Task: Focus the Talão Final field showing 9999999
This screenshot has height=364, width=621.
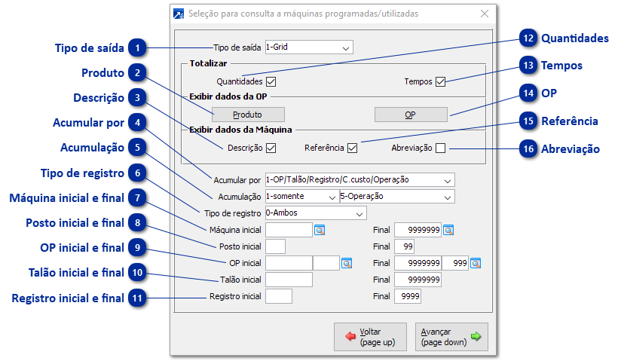Action: click(x=418, y=280)
